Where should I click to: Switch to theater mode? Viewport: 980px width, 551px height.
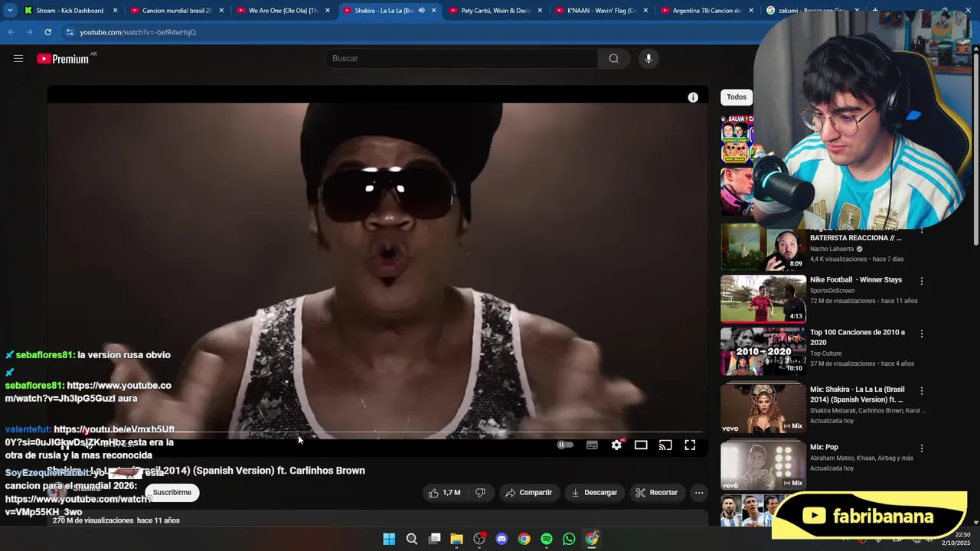coord(641,445)
